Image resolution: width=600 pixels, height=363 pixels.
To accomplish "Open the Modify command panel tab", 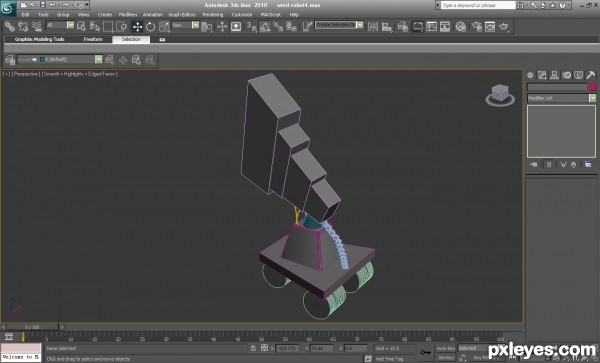I will click(542, 75).
